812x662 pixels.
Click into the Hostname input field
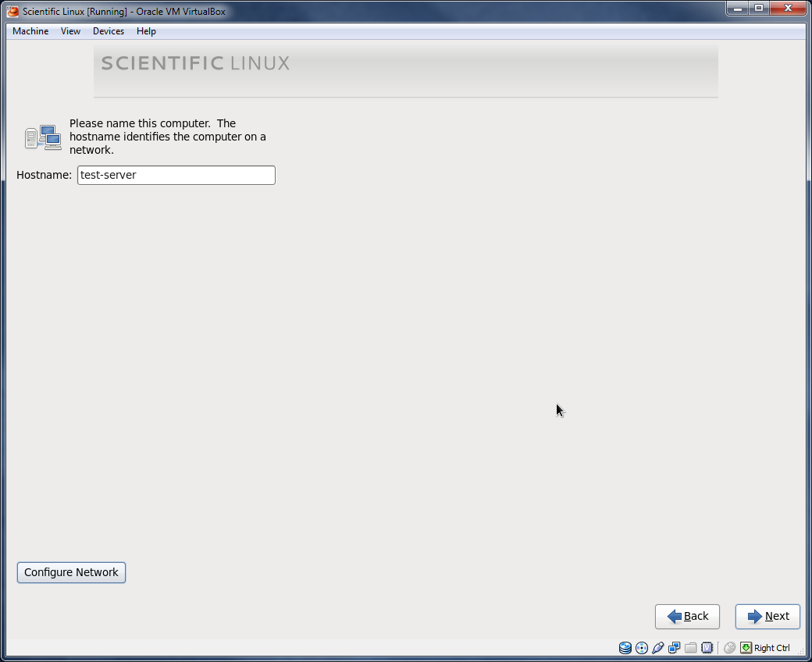click(176, 175)
